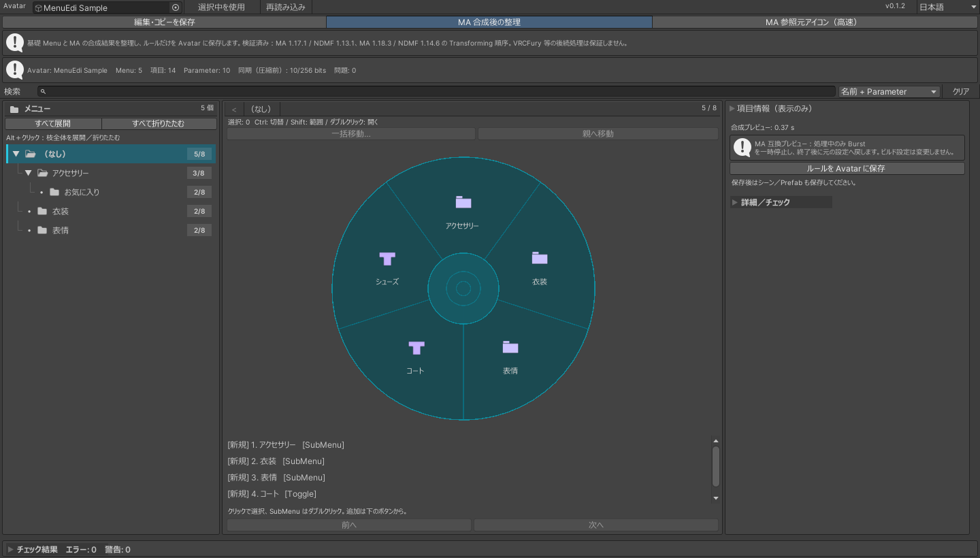This screenshot has width=980, height=558.
Task: Click the v0.1.2 version label
Action: (895, 6)
